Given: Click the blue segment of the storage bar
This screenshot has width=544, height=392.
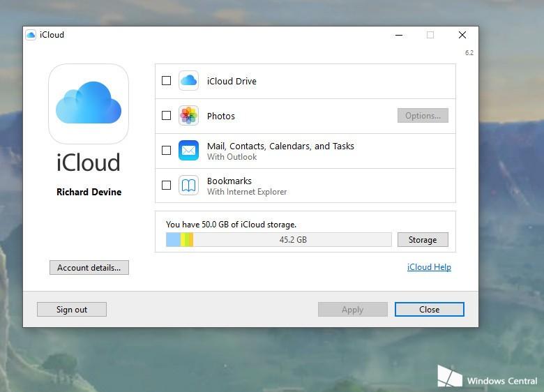Looking at the screenshot, I should [x=173, y=240].
